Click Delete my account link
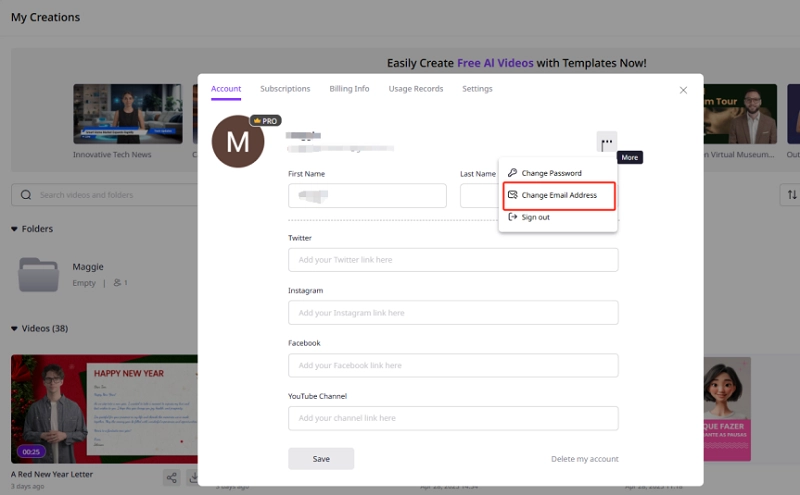 [584, 459]
